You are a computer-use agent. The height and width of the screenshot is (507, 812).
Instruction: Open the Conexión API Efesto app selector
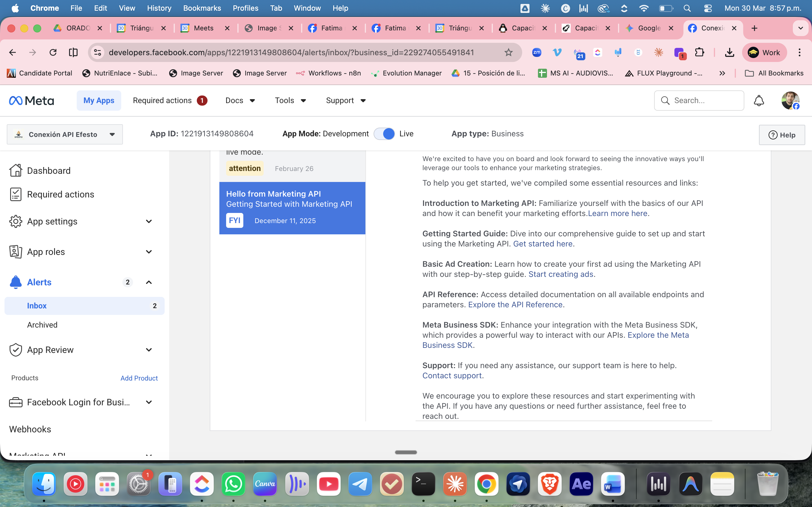click(65, 134)
